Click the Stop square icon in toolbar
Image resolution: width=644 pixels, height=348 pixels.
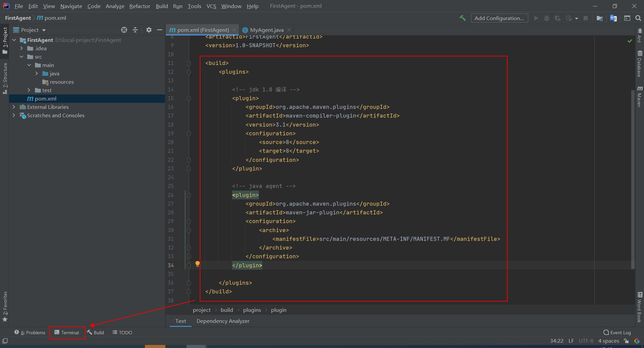coord(586,18)
